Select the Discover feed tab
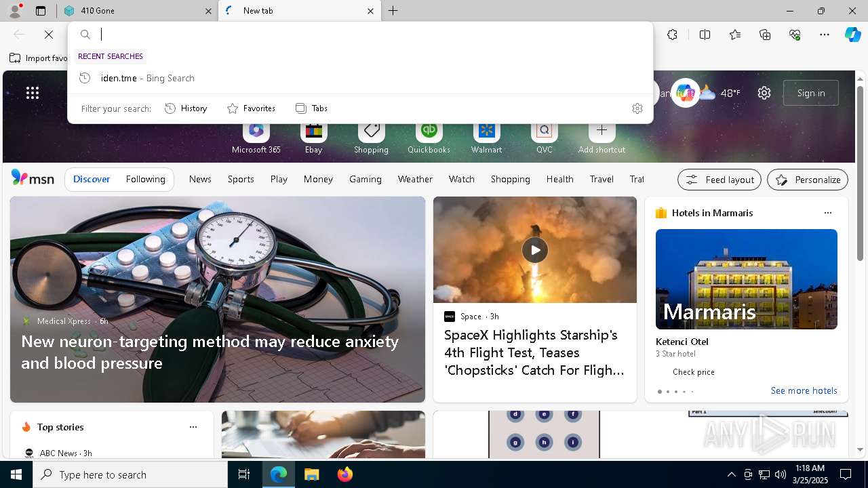Screen dimensions: 868x488 coord(92,180)
